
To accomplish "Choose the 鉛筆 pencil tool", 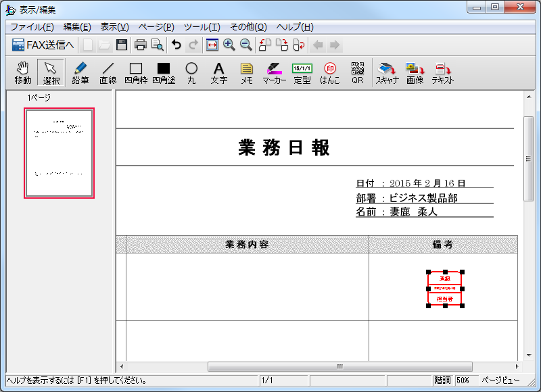I will (80, 73).
